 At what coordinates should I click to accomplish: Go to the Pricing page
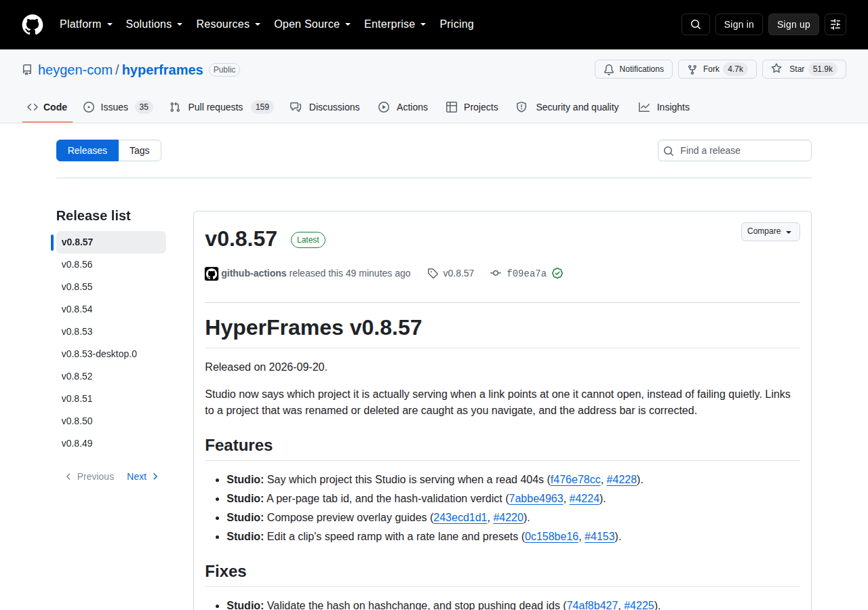456,24
